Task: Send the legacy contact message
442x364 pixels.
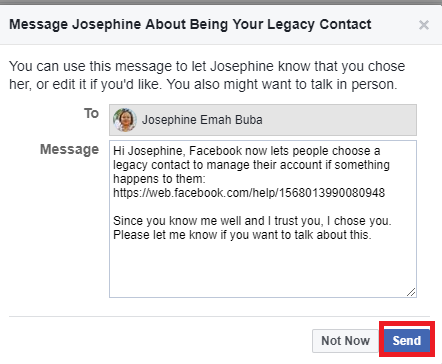Action: pyautogui.click(x=407, y=341)
